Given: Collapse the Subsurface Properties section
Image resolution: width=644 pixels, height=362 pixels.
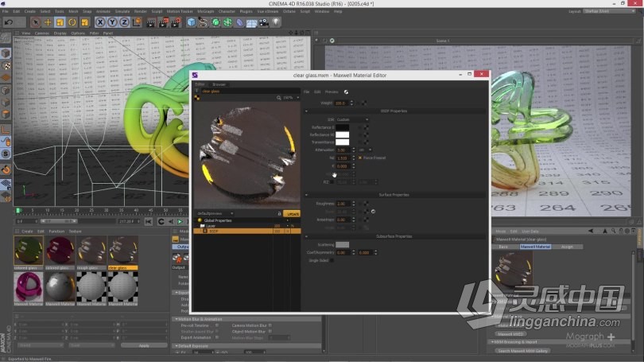Looking at the screenshot, I should click(x=306, y=236).
